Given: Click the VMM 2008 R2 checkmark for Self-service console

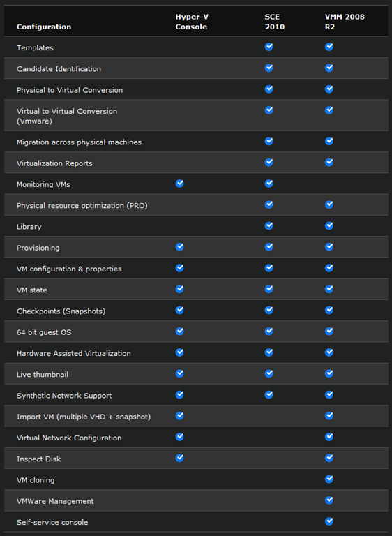Looking at the screenshot, I should 329,521.
